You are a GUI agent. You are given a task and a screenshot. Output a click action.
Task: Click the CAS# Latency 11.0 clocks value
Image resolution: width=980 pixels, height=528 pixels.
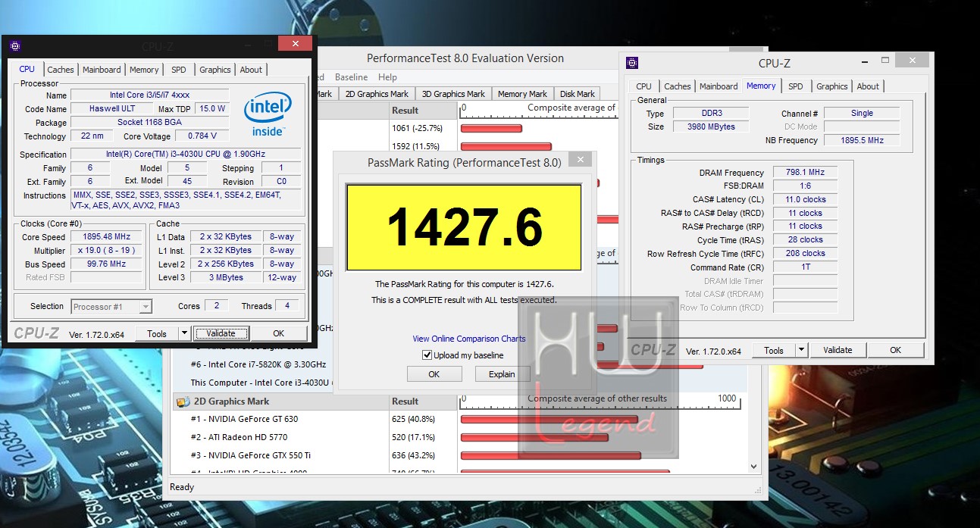click(805, 200)
